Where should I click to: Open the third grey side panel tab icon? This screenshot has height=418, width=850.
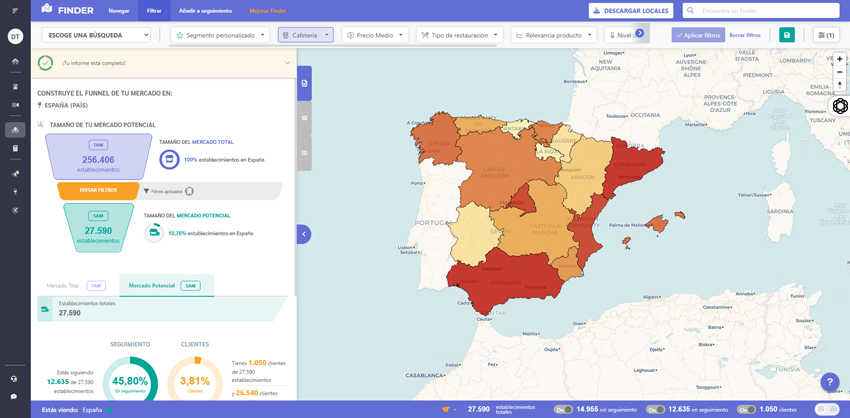point(305,153)
